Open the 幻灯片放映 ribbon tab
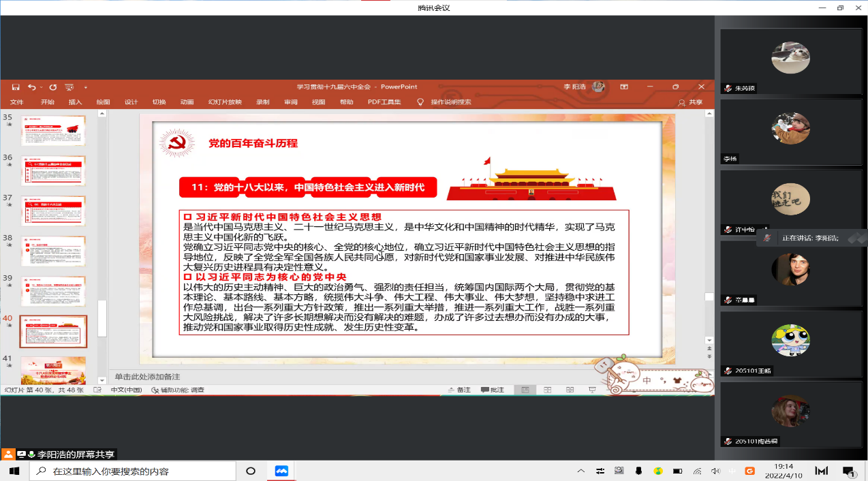 pos(225,102)
